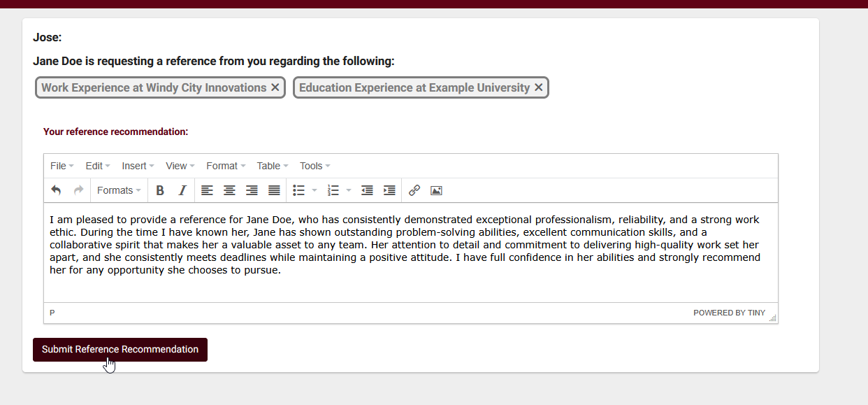Justify the paragraph text
The image size is (868, 405).
pos(274,190)
